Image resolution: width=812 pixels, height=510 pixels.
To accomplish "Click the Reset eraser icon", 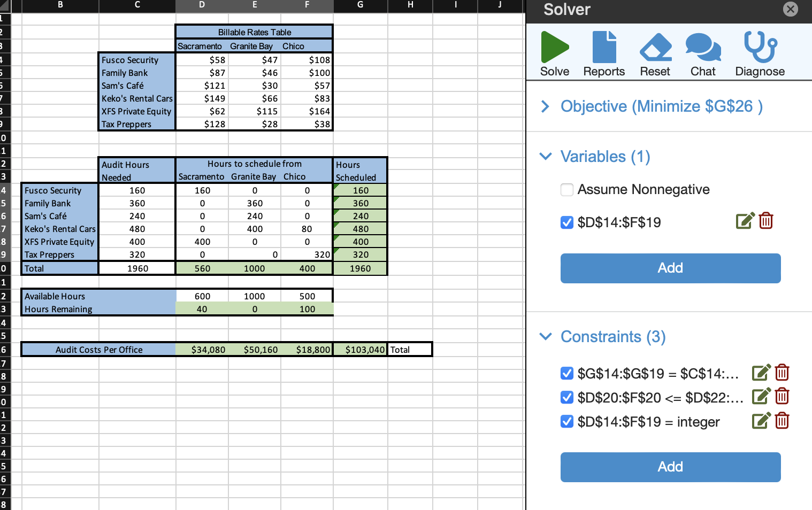I will pyautogui.click(x=656, y=47).
